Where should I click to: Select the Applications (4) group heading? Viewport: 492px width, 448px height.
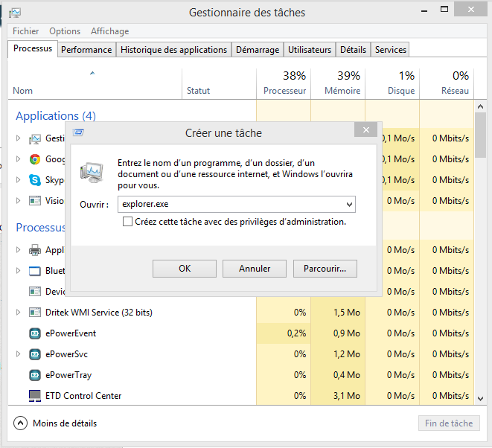click(56, 116)
